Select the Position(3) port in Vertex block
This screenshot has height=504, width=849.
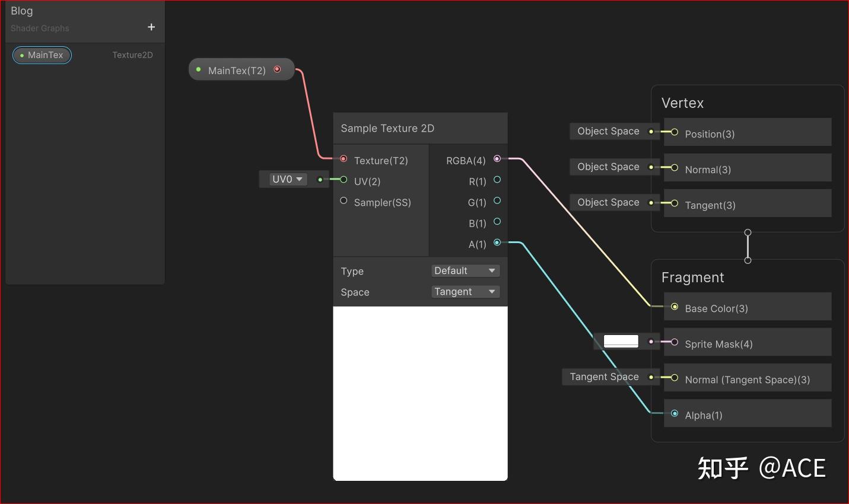[674, 132]
